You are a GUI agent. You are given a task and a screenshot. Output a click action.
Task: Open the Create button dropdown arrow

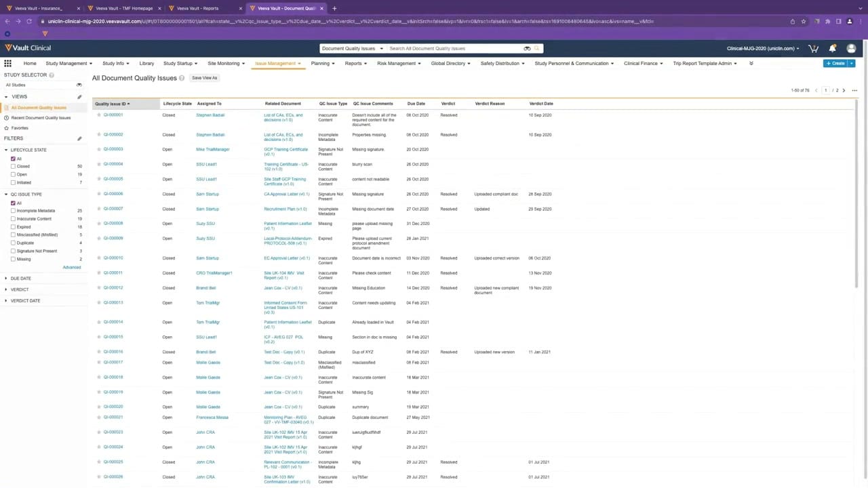pyautogui.click(x=852, y=63)
